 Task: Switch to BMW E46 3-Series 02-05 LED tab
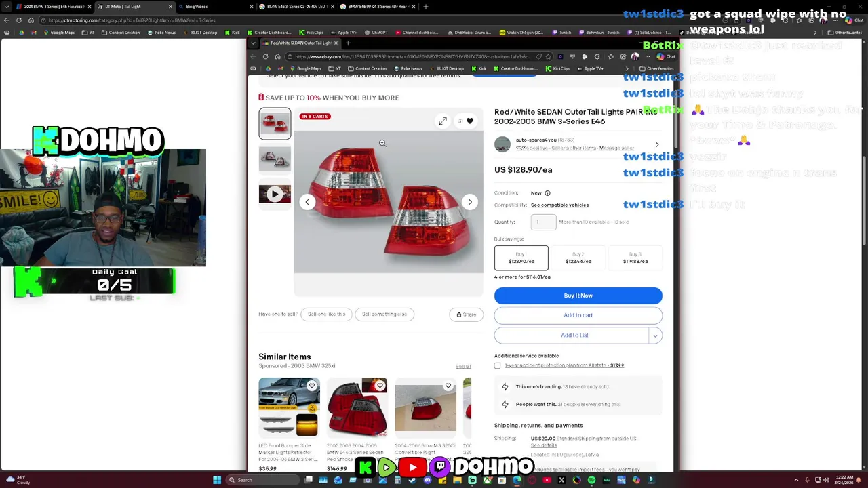pyautogui.click(x=296, y=7)
